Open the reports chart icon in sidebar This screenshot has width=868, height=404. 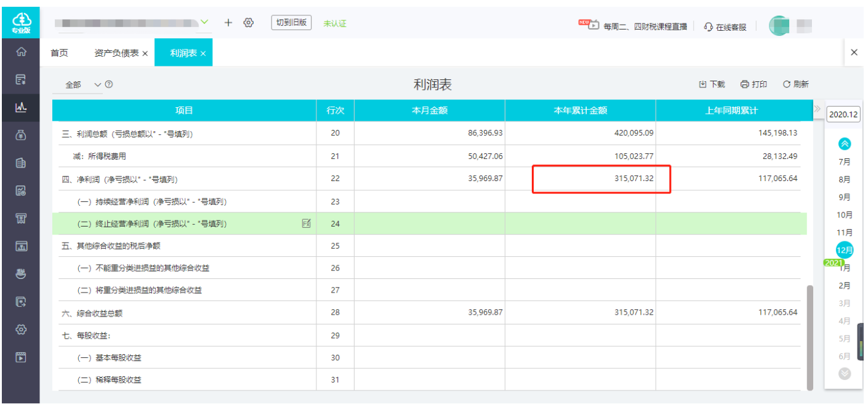click(x=21, y=107)
